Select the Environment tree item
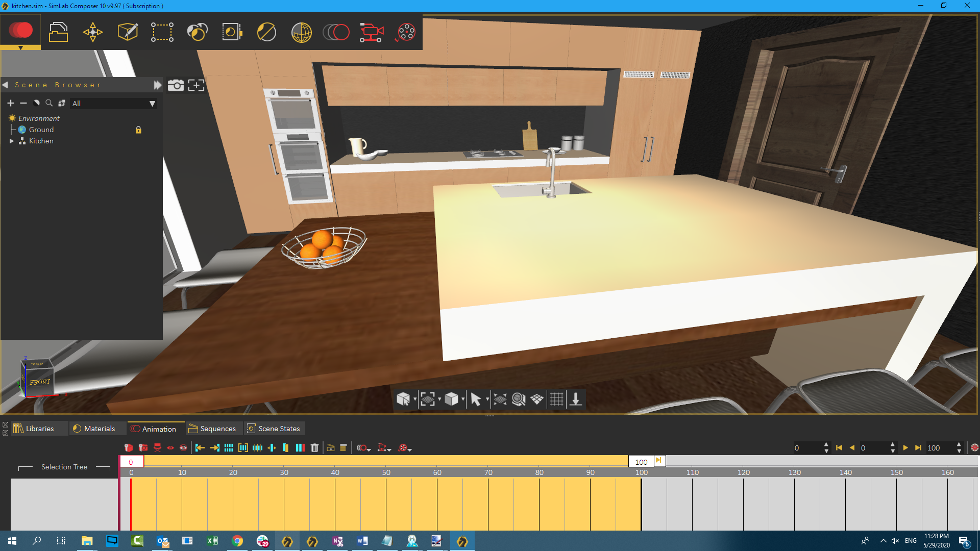Viewport: 980px width, 551px height. point(39,118)
